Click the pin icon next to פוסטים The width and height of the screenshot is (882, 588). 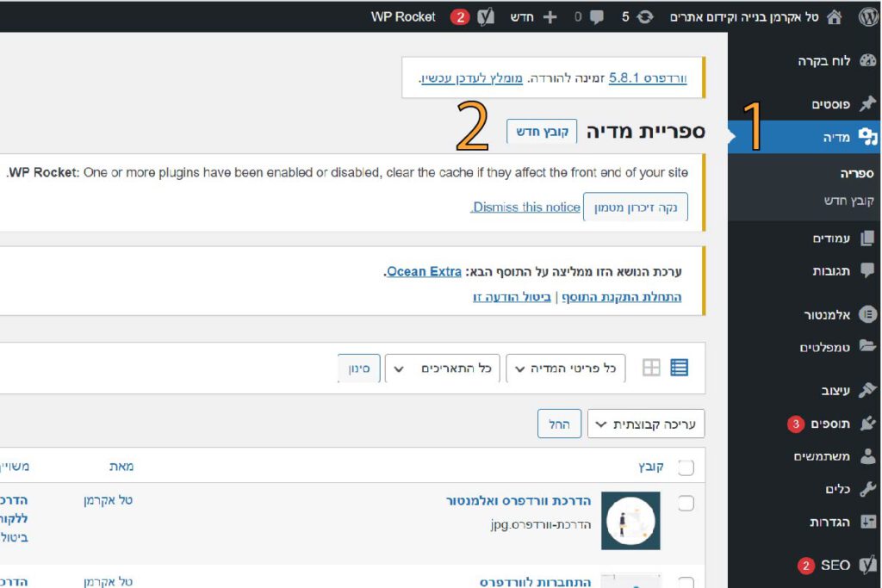click(x=868, y=103)
